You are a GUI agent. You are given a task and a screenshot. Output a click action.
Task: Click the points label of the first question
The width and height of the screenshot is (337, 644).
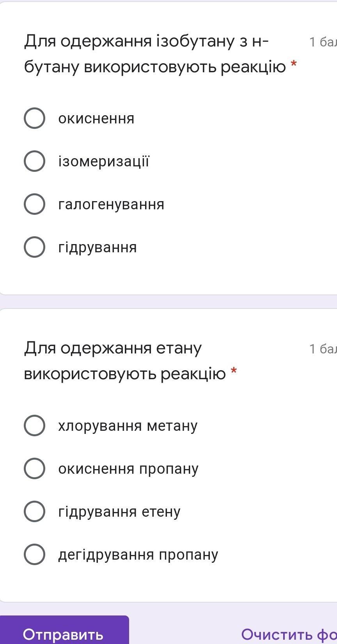pyautogui.click(x=323, y=42)
